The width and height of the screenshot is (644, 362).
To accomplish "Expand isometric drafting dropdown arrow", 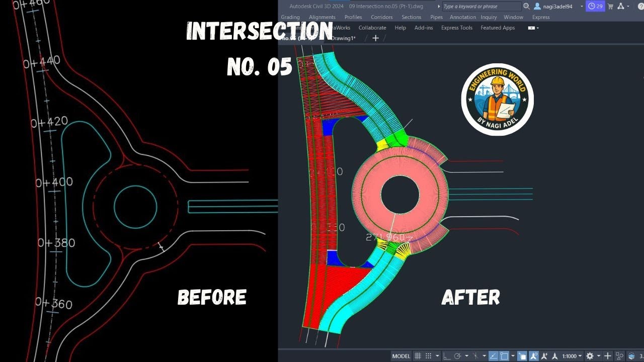I will (x=484, y=356).
